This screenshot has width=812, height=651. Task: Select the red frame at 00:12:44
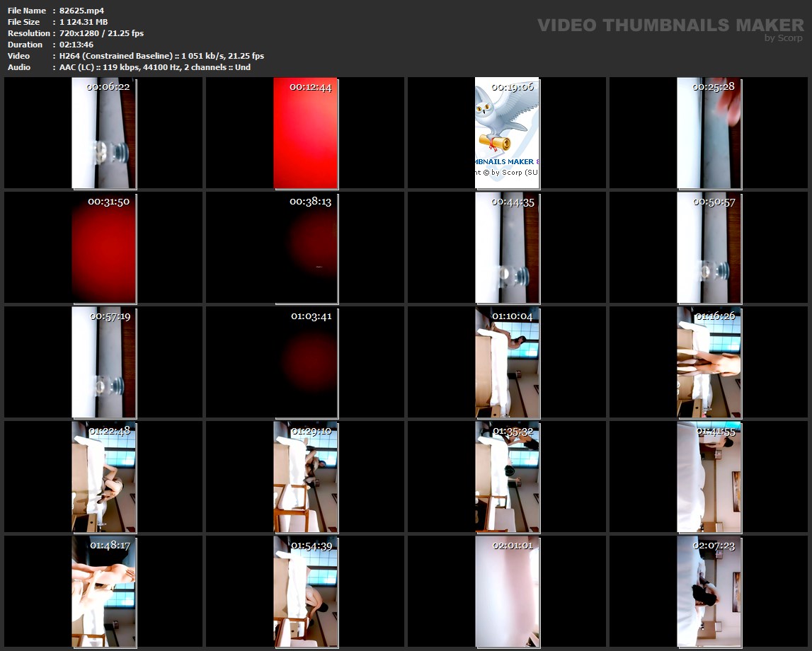click(x=306, y=133)
